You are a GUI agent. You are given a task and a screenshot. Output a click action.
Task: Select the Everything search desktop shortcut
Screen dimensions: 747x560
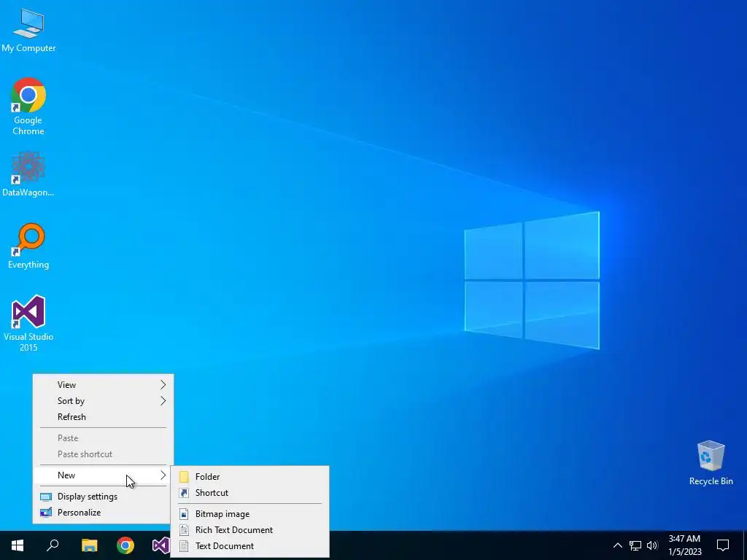28,246
